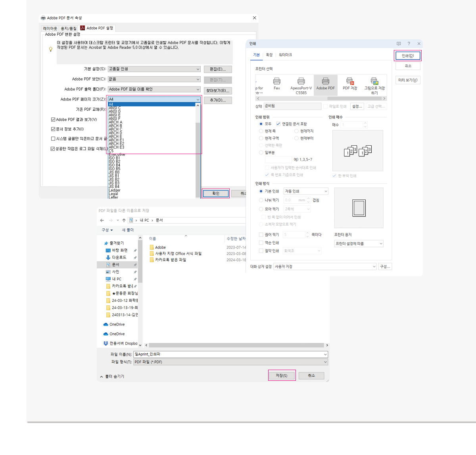Screen dimensions: 476x455
Task: Open the 기본 설정 dropdown
Action: tap(154, 69)
